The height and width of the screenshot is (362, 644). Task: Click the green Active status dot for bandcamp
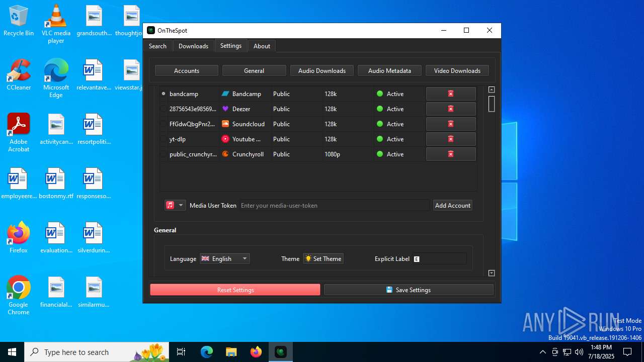(380, 94)
